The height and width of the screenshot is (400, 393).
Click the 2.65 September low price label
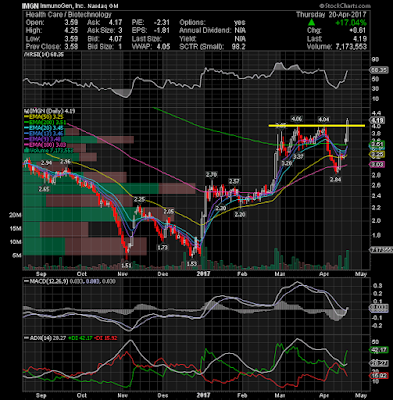tap(44, 189)
